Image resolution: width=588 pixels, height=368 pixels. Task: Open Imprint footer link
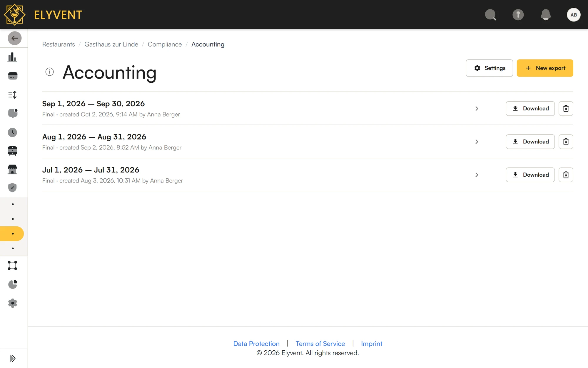(372, 344)
